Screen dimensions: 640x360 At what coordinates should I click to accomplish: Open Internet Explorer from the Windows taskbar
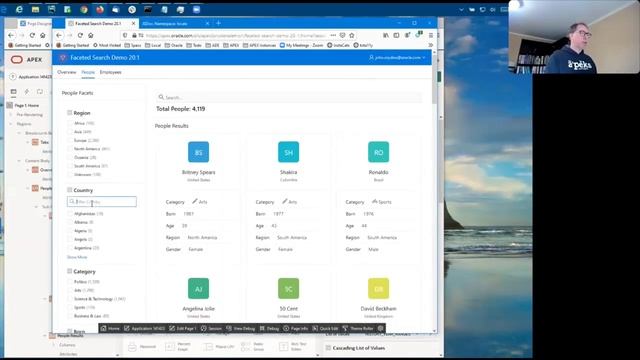coord(19,9)
